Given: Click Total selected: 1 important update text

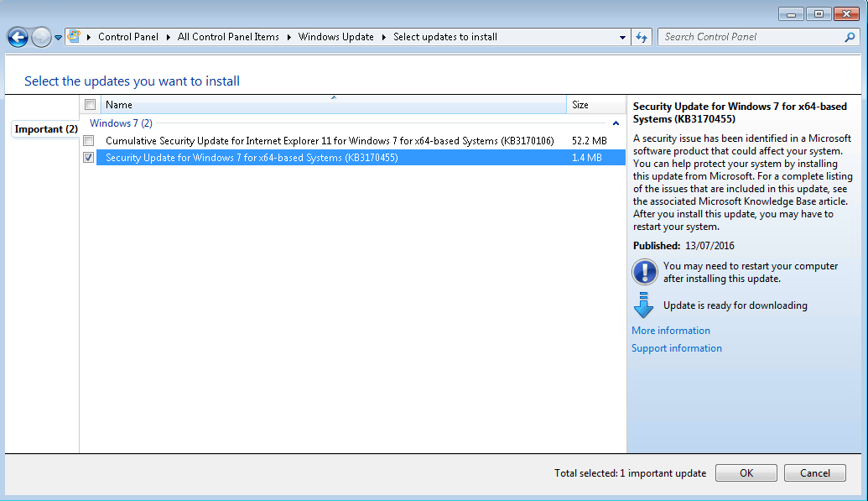Looking at the screenshot, I should tap(631, 473).
